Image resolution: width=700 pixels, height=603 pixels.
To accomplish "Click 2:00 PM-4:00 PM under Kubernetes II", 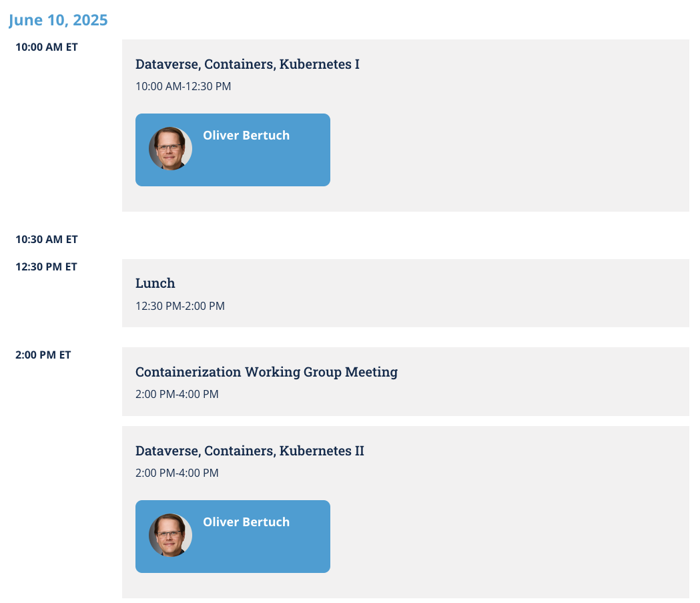I will tap(177, 473).
